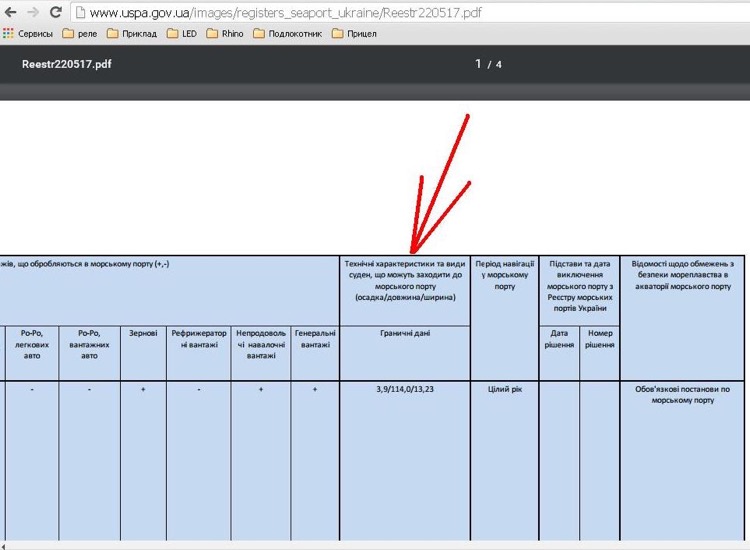
Task: Expand the Прицел bookmarks folder
Action: tap(354, 33)
